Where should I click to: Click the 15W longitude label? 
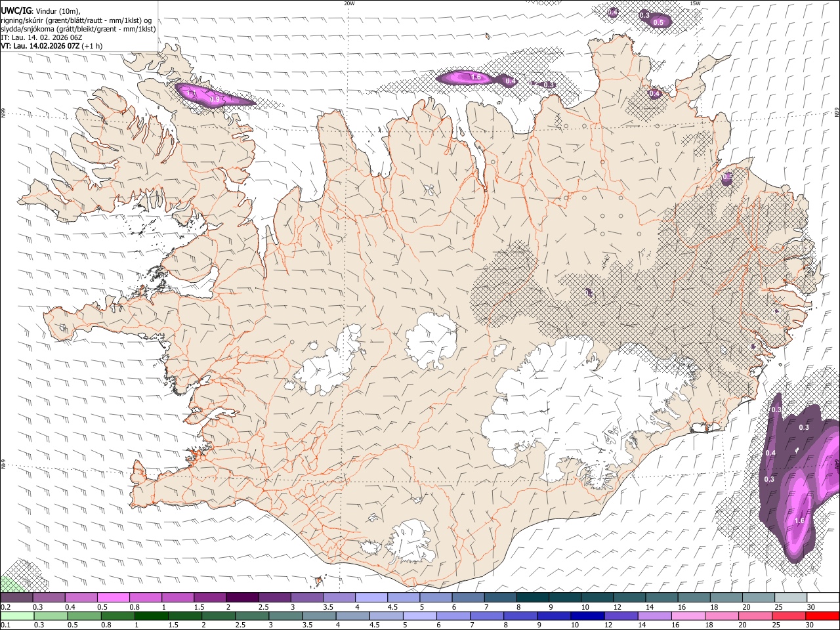(695, 3)
